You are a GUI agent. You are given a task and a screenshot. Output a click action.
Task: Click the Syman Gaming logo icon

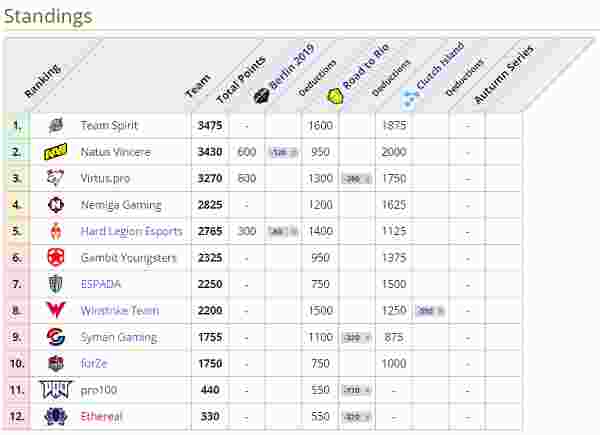[x=56, y=337]
